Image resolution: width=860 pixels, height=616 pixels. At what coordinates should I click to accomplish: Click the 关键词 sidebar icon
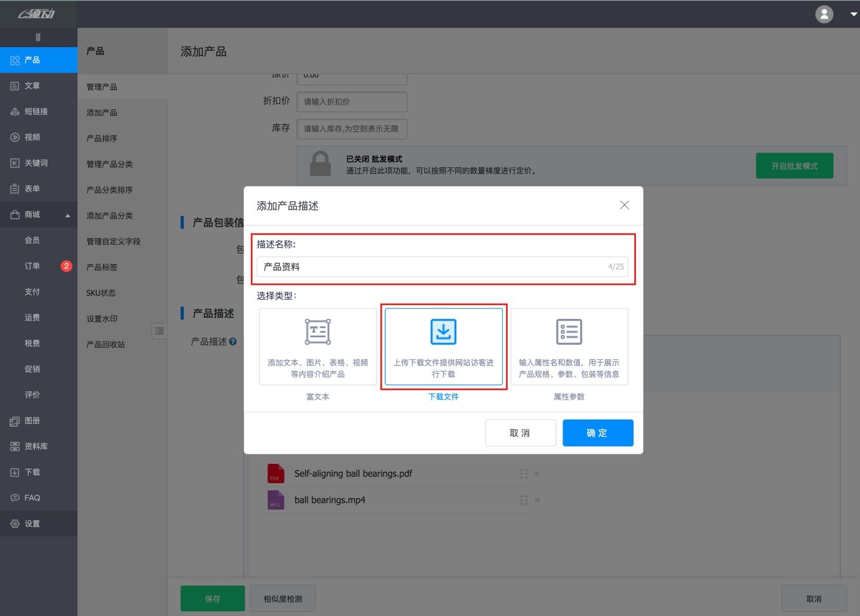pyautogui.click(x=14, y=162)
